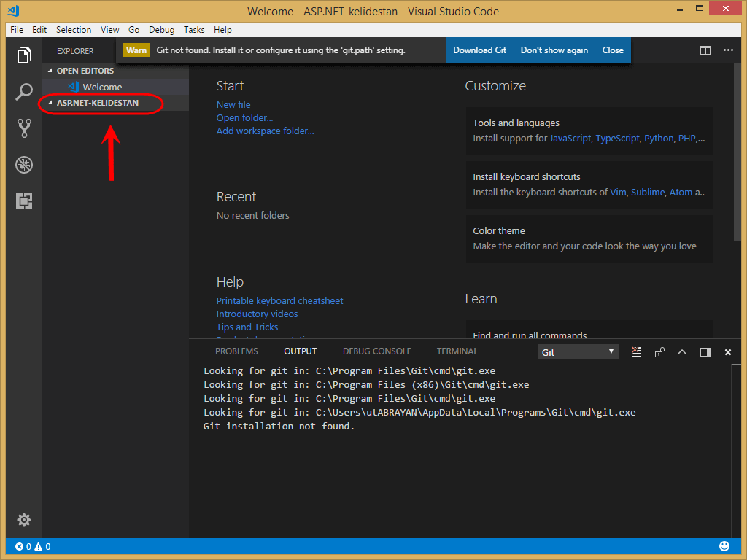Open Tips and Tricks link
The width and height of the screenshot is (747, 560).
247,327
